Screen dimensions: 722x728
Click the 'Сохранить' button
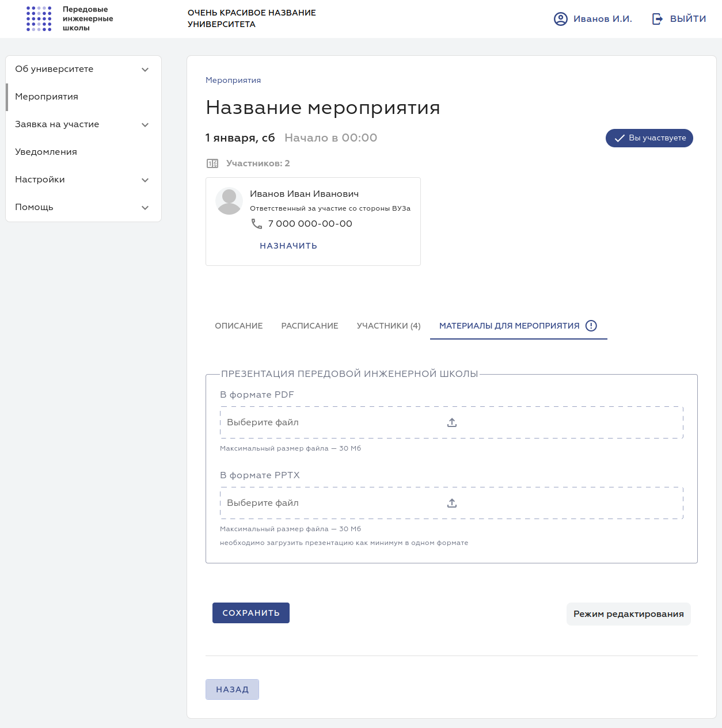pos(251,613)
